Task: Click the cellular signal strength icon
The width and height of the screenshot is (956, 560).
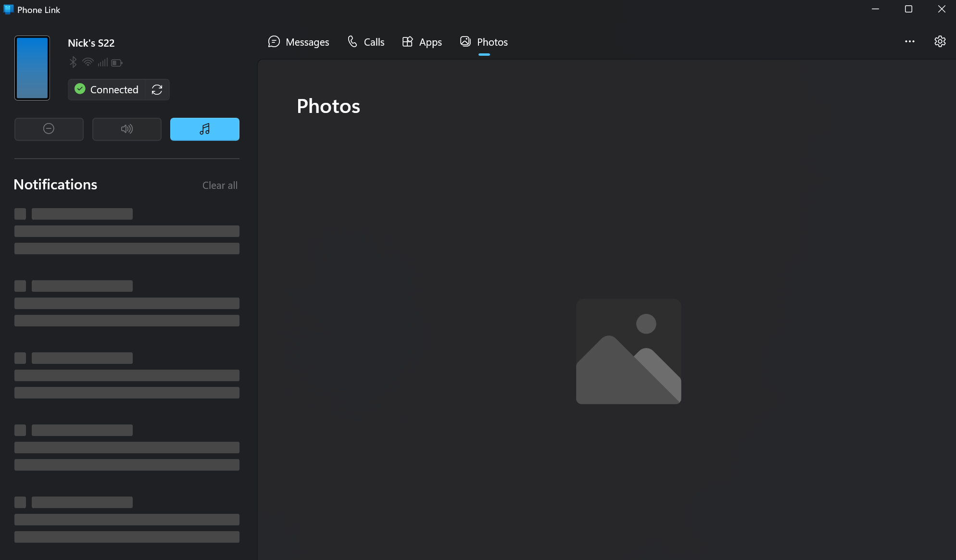Action: (102, 62)
